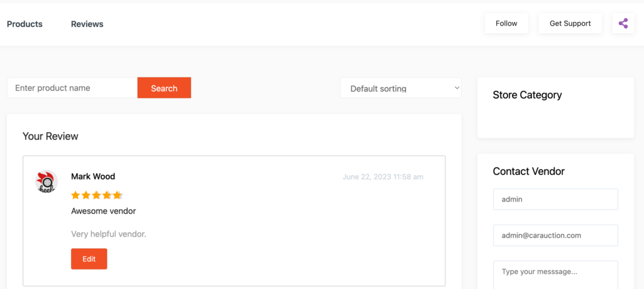Viewport: 644px width, 289px height.
Task: Click the admin name input field
Action: [x=555, y=199]
